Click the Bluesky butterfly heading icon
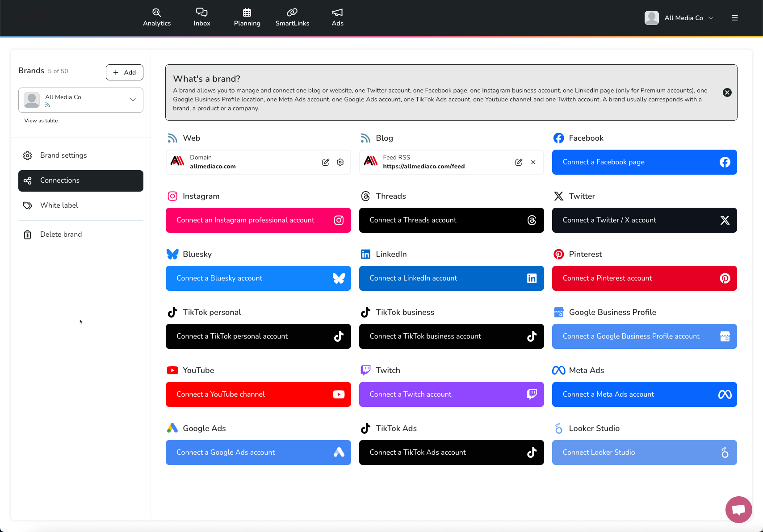763x532 pixels. click(x=172, y=254)
